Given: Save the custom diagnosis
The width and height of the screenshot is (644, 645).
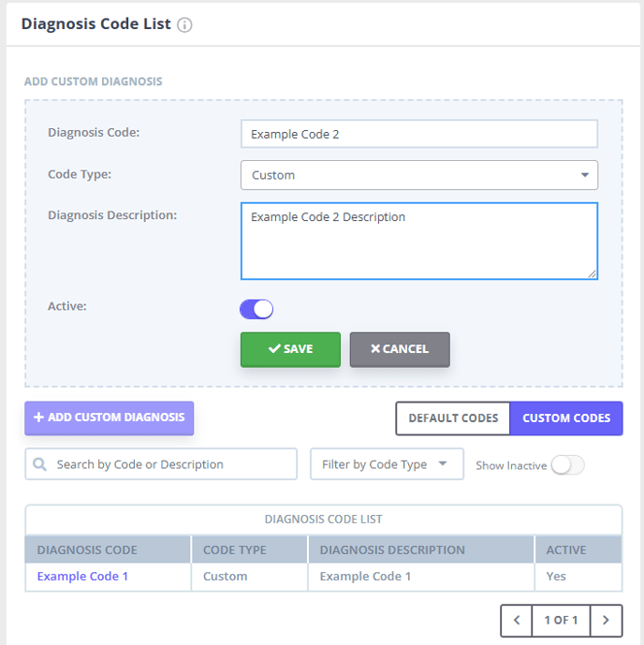Looking at the screenshot, I should point(290,349).
